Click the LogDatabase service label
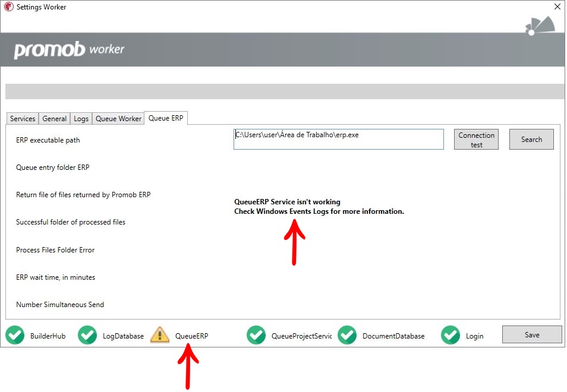The width and height of the screenshot is (567, 392). click(x=123, y=336)
